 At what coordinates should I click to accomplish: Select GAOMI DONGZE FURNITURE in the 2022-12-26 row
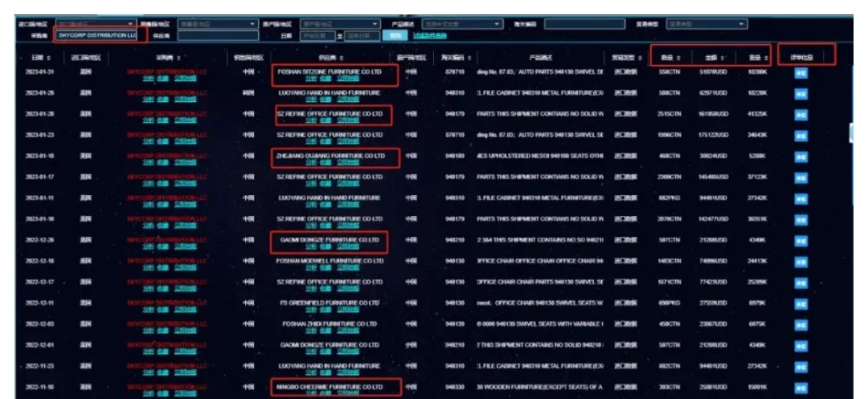click(x=330, y=240)
